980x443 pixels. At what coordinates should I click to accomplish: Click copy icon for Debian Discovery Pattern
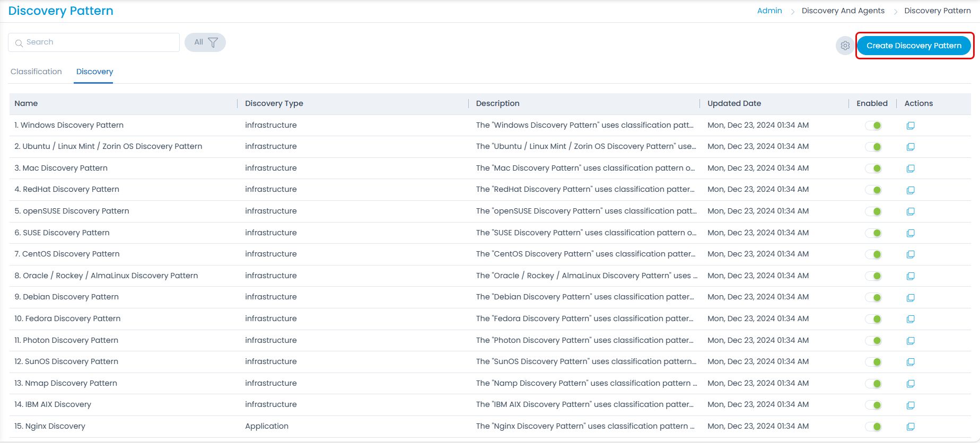[x=911, y=297]
